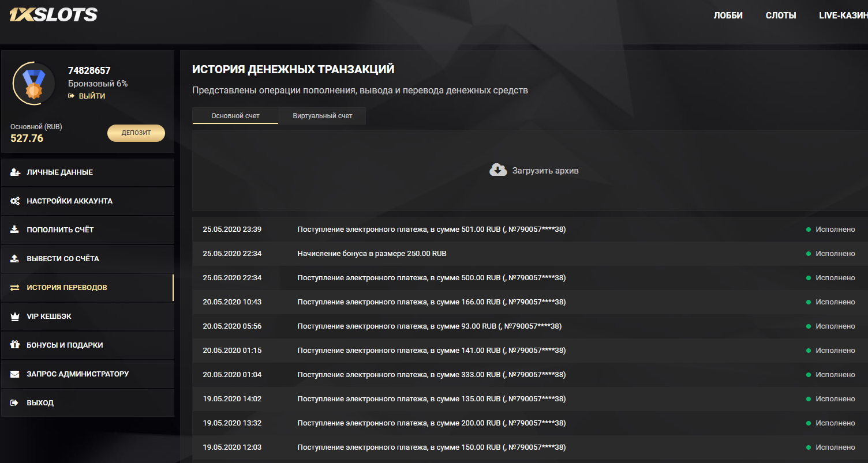
Task: Open НАСТРОЙКИ АККАУНТА menu item
Action: pyautogui.click(x=88, y=201)
